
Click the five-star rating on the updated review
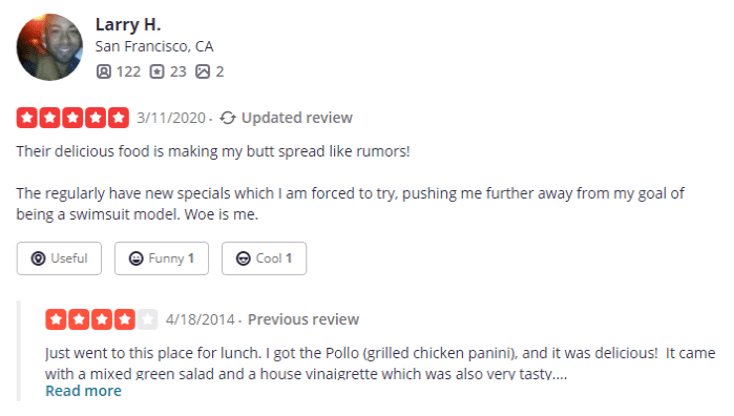point(73,118)
